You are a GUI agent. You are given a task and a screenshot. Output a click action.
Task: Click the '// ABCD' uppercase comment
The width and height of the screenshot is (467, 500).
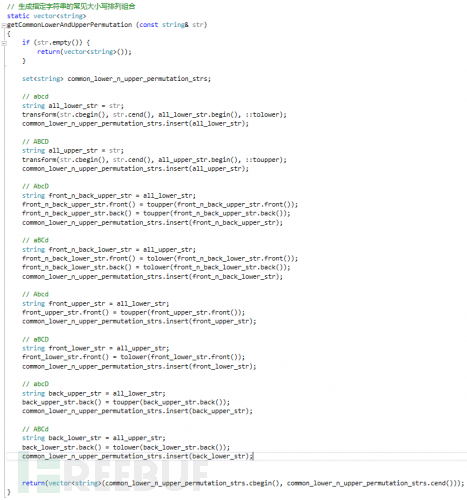click(x=35, y=142)
